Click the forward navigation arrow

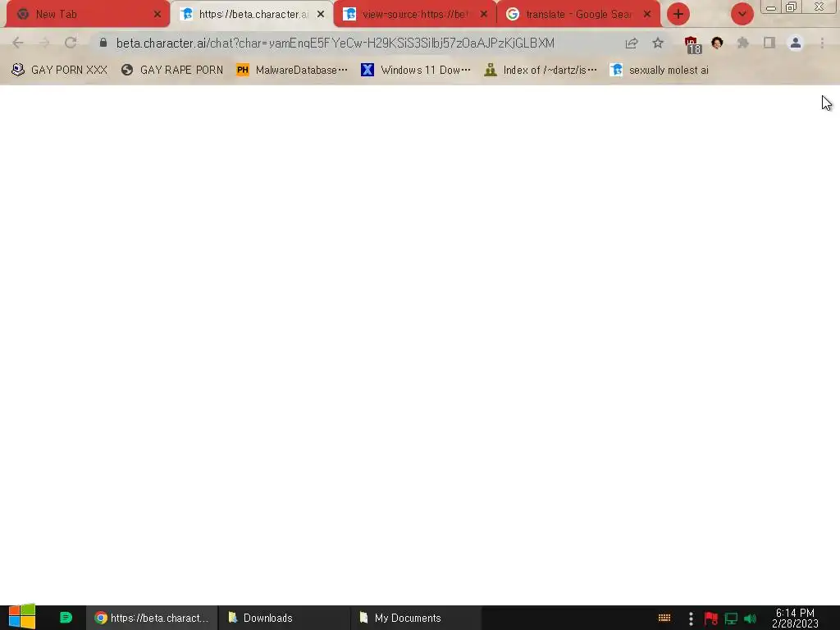coord(44,43)
